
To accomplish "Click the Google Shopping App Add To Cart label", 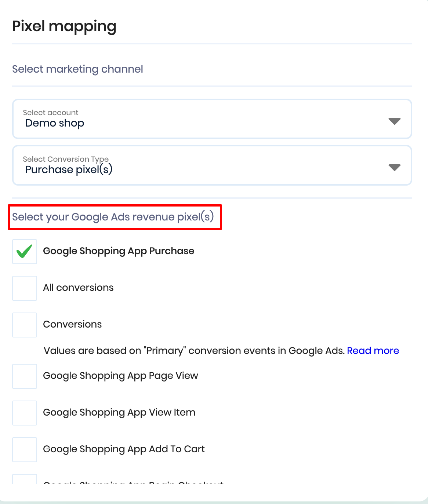I will (124, 449).
